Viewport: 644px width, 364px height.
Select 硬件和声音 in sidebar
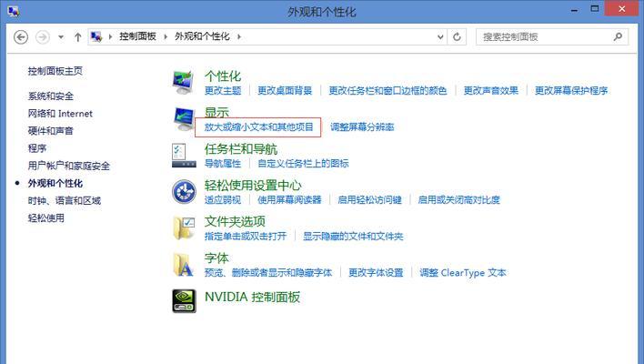[x=51, y=131]
